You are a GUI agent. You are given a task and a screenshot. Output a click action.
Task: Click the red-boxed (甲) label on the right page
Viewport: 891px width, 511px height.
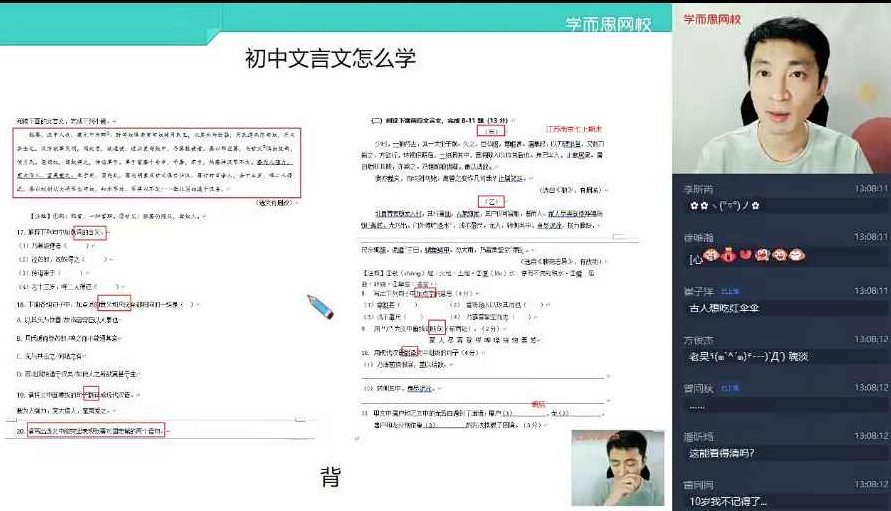491,131
